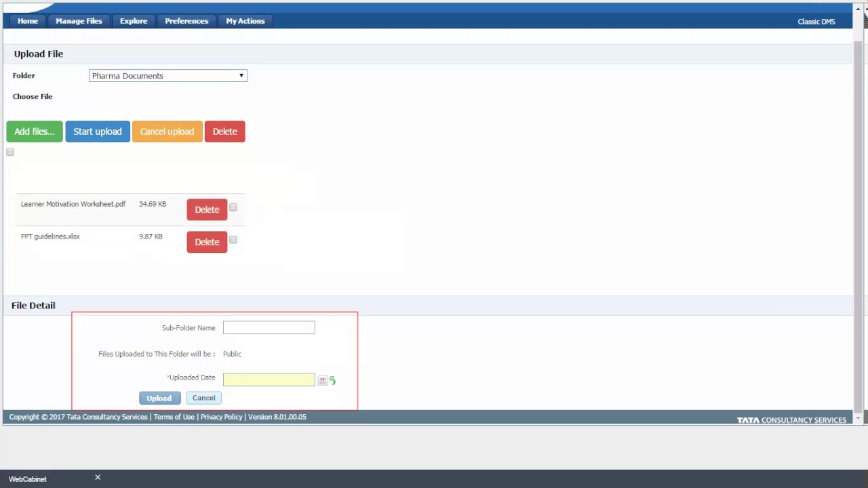Open the Preferences menu

186,21
